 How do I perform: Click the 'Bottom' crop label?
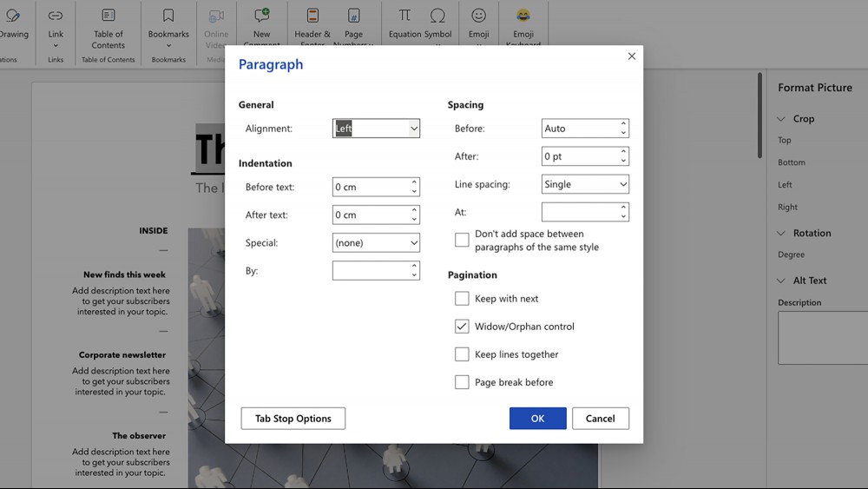pyautogui.click(x=792, y=162)
